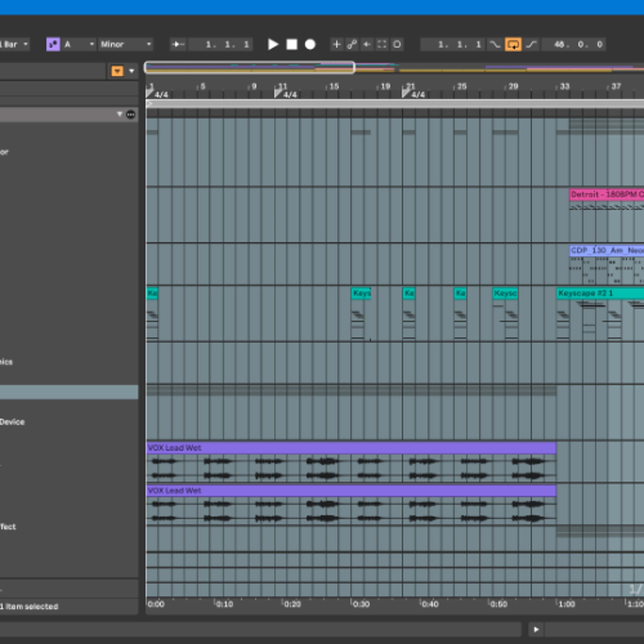Click bar 33 in the beat ruler
The image size is (644, 644).
pyautogui.click(x=564, y=86)
